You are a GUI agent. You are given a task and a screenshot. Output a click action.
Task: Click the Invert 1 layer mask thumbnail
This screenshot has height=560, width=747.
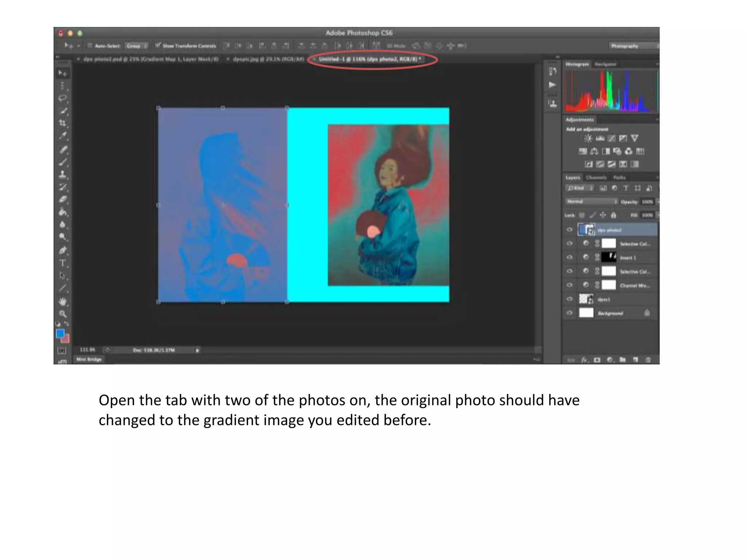pyautogui.click(x=609, y=257)
